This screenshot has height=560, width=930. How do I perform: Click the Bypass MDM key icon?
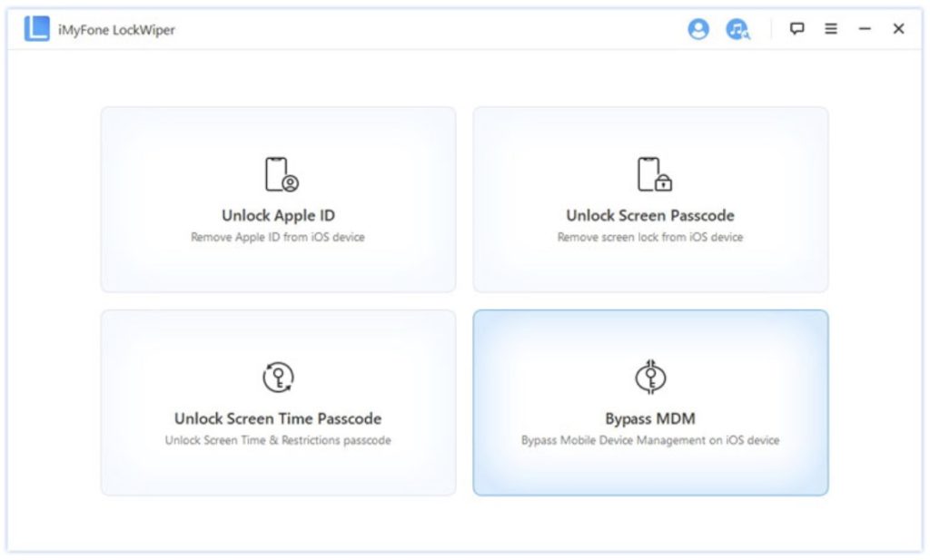point(650,377)
